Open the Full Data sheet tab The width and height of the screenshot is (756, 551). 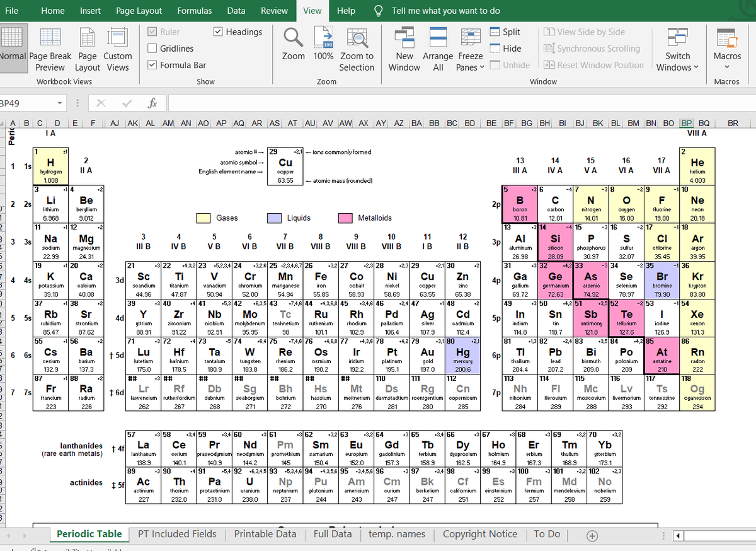333,534
